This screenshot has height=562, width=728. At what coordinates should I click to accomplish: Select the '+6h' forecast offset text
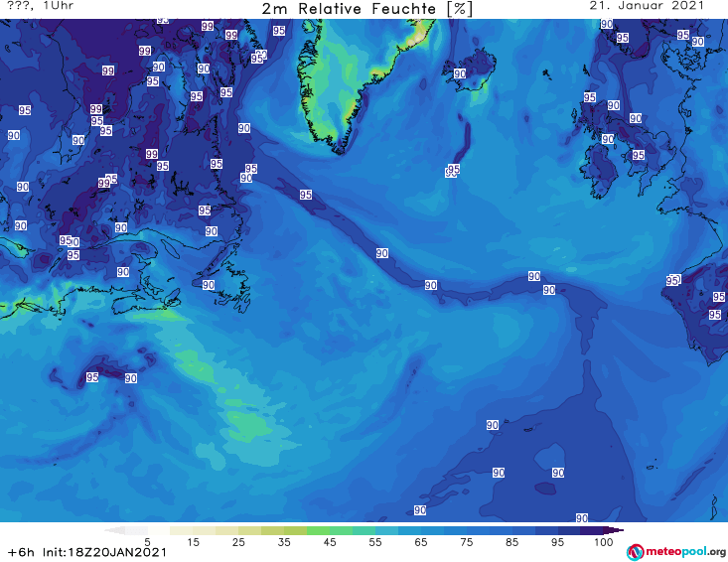pos(21,552)
